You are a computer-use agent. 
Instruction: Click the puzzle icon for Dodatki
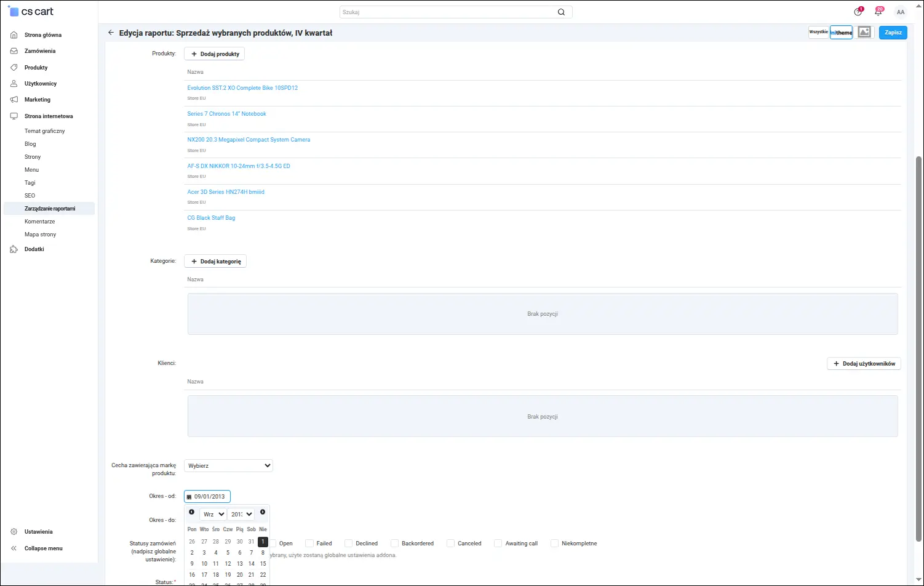(14, 249)
